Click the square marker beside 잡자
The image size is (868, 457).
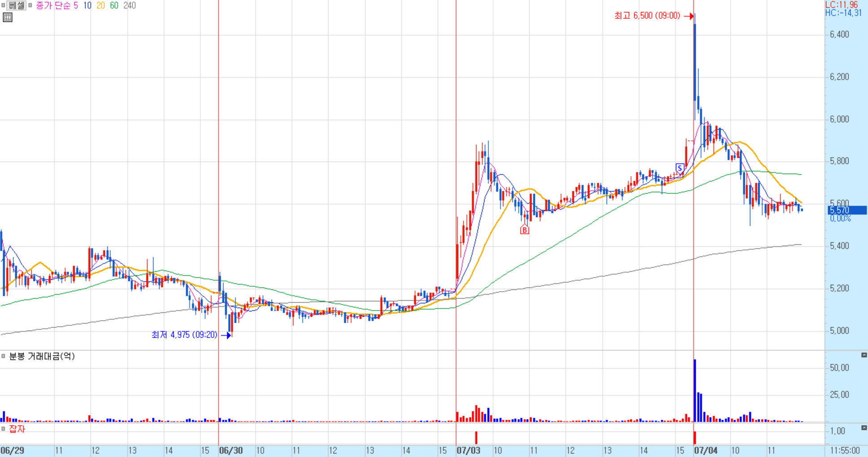coord(3,429)
